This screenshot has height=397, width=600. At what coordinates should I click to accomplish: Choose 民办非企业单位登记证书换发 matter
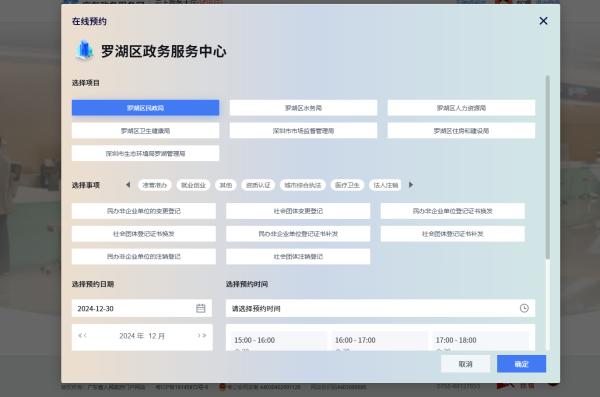453,211
